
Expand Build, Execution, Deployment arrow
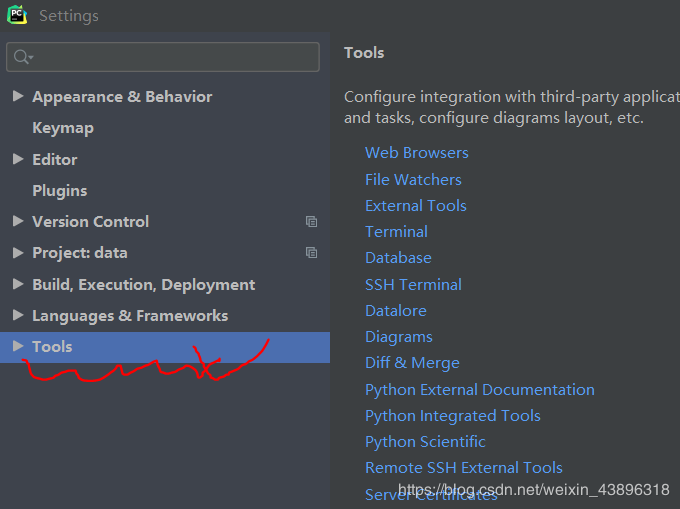tap(18, 284)
